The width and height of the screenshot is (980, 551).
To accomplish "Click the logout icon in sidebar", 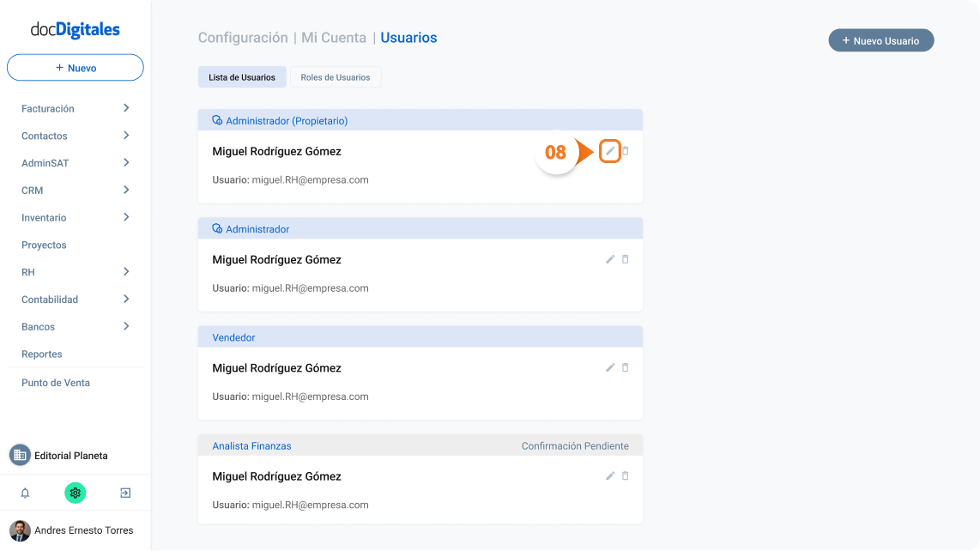I will (x=125, y=493).
